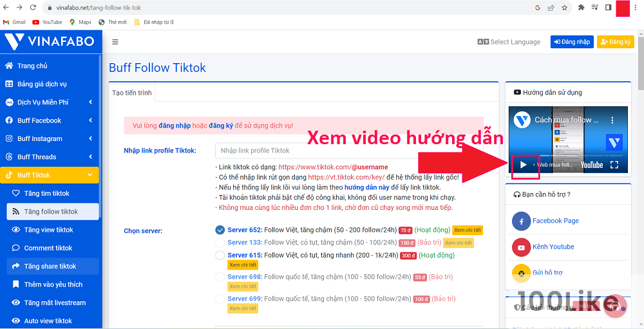Click Xem chi tiết for Server 698
The width and height of the screenshot is (644, 329).
[243, 287]
